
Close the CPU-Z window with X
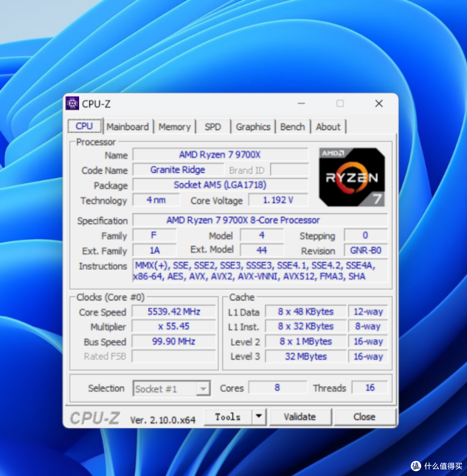[x=379, y=103]
